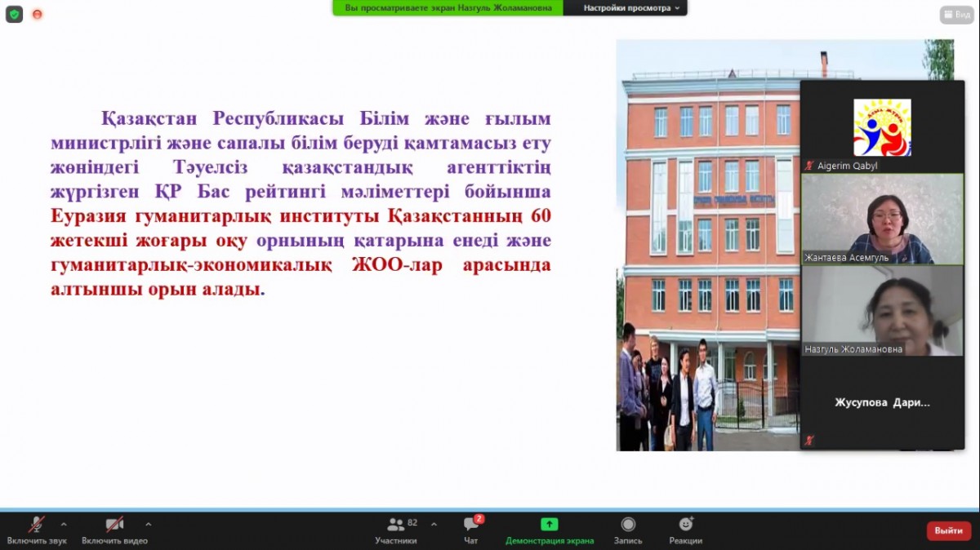Image resolution: width=980 pixels, height=550 pixels.
Task: Click the red recording indicator icon
Action: point(37,15)
